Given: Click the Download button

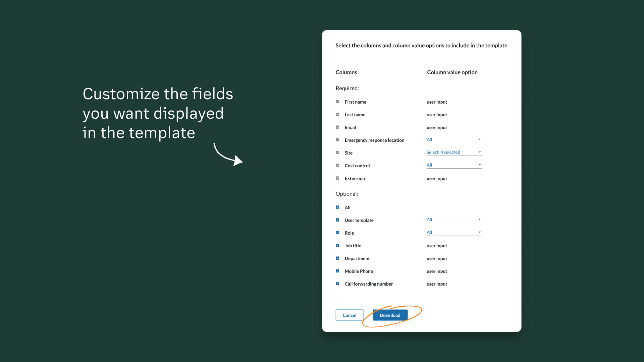Looking at the screenshot, I should click(x=390, y=315).
